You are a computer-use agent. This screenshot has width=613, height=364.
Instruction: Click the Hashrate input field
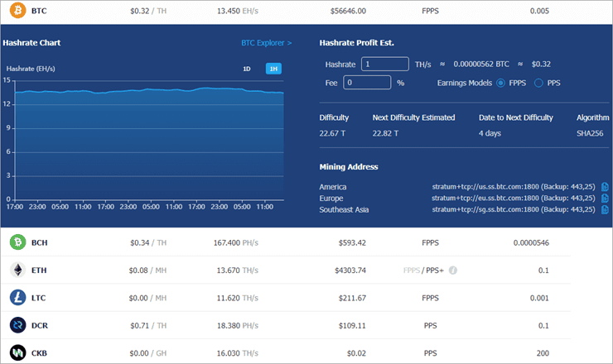pyautogui.click(x=384, y=64)
